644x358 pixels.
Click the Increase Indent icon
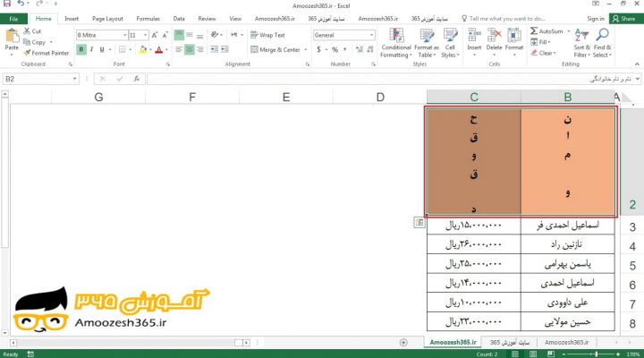click(225, 49)
